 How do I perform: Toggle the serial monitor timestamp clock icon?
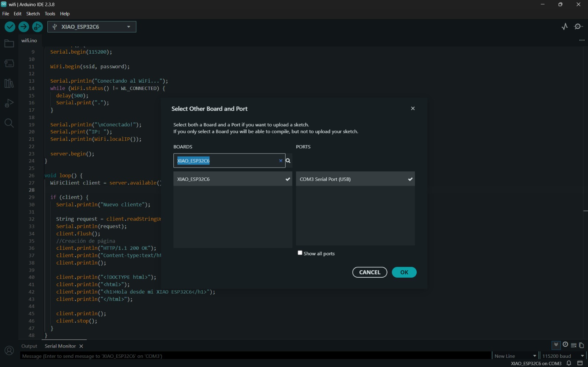[x=565, y=345]
